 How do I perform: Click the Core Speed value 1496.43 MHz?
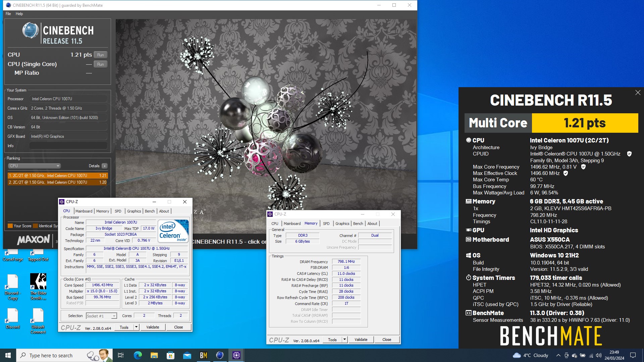(x=103, y=285)
